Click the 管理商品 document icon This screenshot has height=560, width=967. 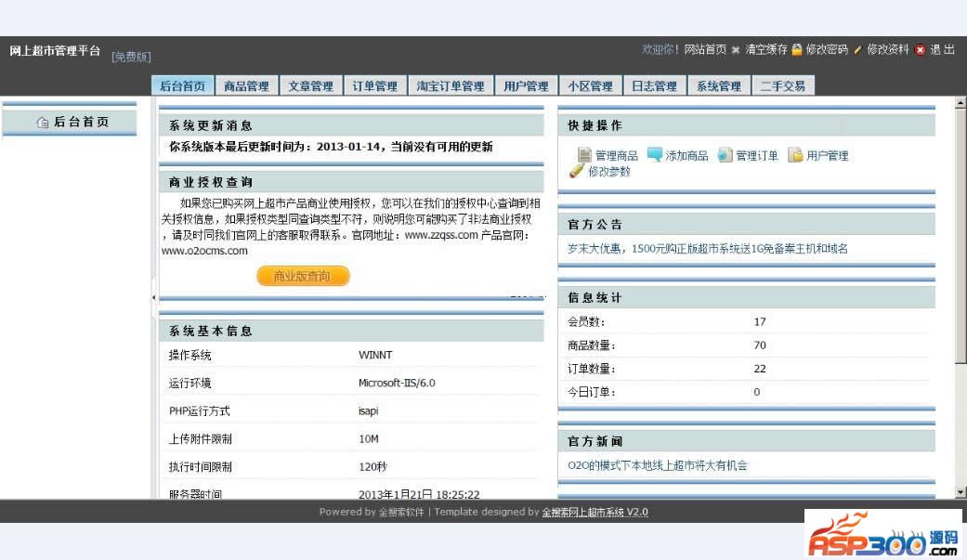point(584,155)
